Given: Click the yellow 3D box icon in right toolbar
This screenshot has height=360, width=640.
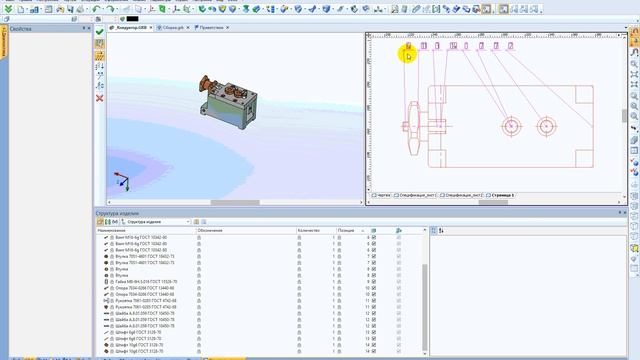Looking at the screenshot, I should [x=634, y=248].
